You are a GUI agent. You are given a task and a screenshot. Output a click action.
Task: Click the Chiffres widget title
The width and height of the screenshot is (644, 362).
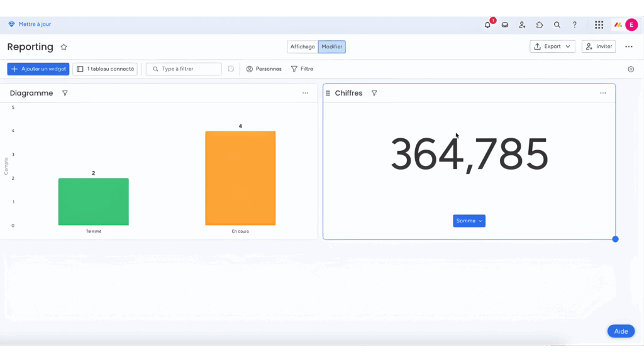click(x=348, y=93)
